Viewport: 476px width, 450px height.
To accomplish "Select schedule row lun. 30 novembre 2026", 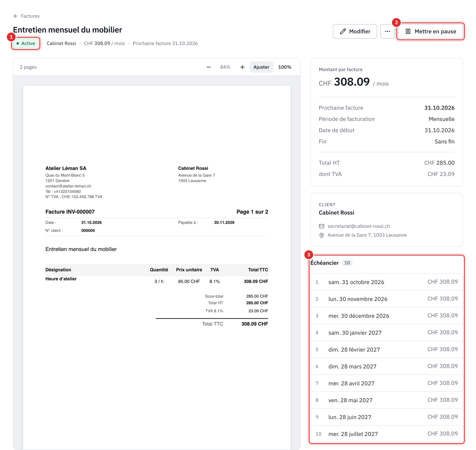I will (387, 299).
